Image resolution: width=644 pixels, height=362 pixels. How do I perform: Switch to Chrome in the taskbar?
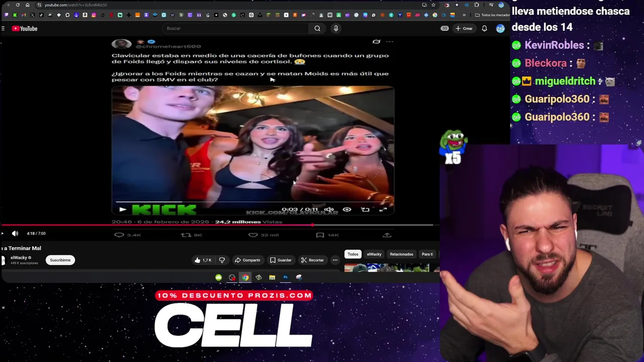[245, 278]
